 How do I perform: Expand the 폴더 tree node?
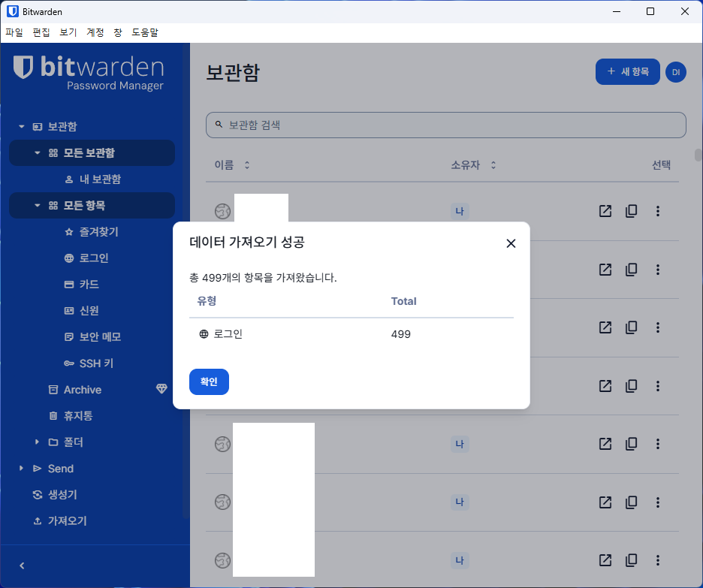[x=38, y=442]
